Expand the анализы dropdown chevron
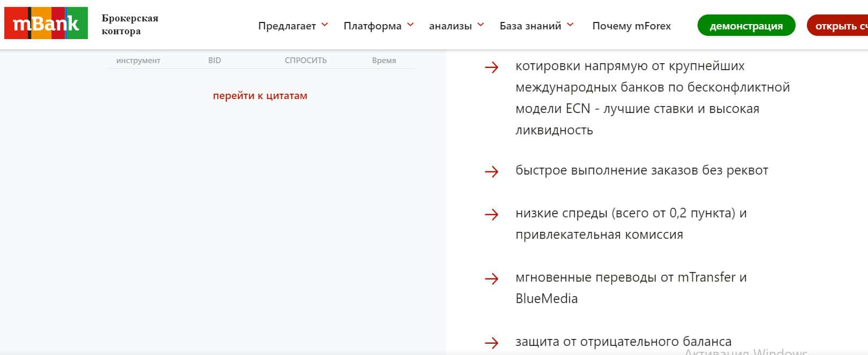This screenshot has width=868, height=355. click(x=480, y=25)
